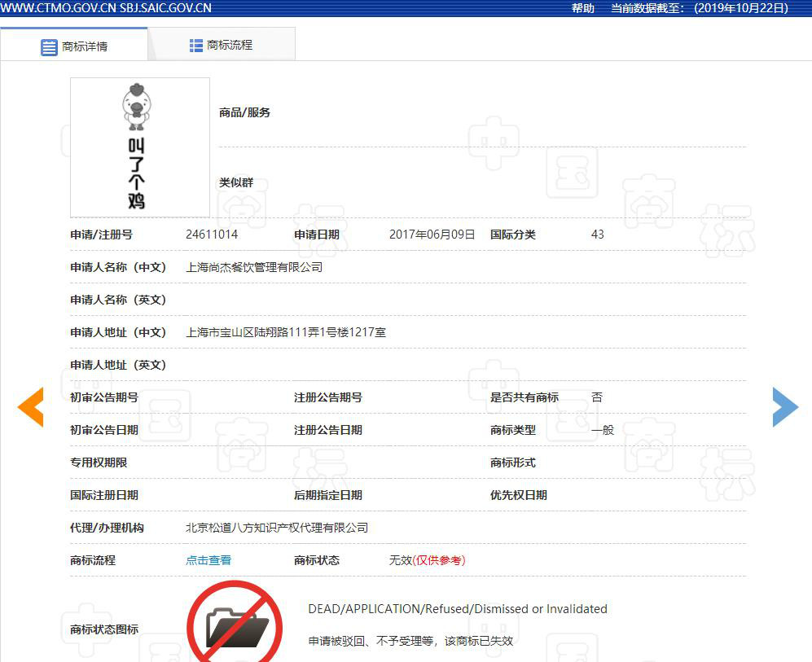Click the right blue navigation arrow
This screenshot has height=662, width=812.
(784, 406)
